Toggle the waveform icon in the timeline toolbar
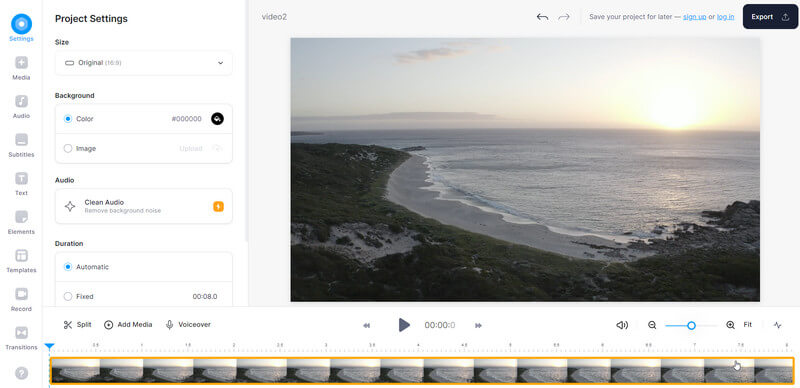This screenshot has width=800, height=388. click(x=778, y=325)
